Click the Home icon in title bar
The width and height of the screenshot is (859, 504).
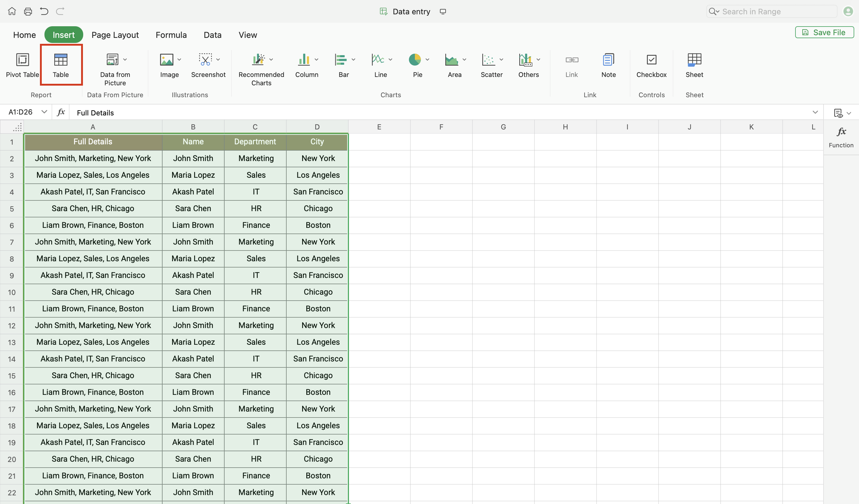coord(12,12)
